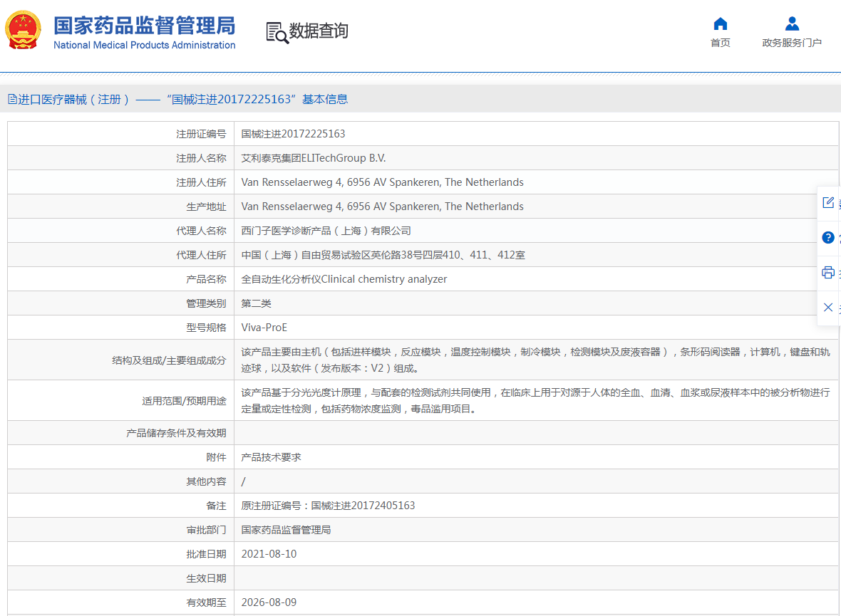Click agent name 西门子医学诊断产品（上海）有限公司

[x=326, y=231]
